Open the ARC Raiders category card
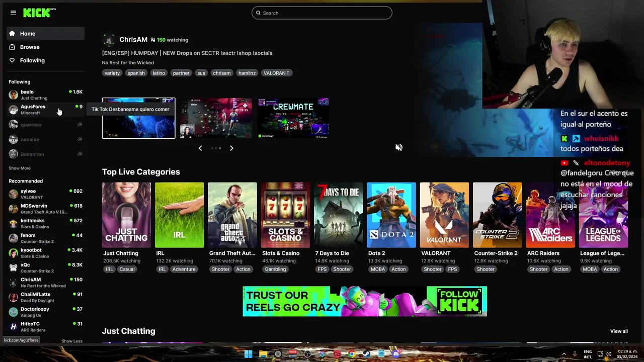 tap(550, 215)
